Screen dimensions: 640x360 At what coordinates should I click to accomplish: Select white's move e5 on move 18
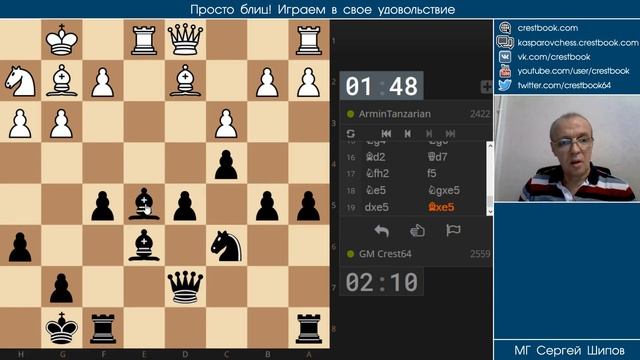point(376,190)
